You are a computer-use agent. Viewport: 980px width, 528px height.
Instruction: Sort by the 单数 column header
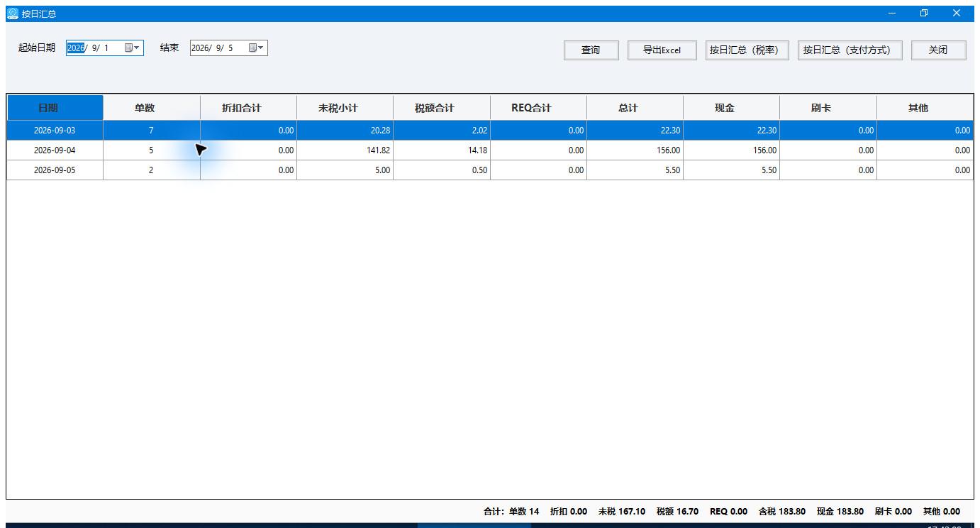pos(152,108)
